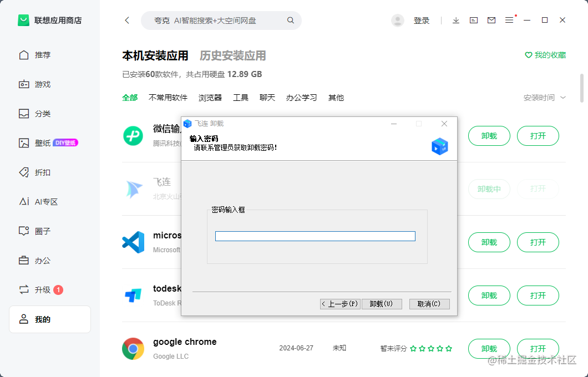Click the user avatar icon
This screenshot has height=377, width=588.
point(398,21)
